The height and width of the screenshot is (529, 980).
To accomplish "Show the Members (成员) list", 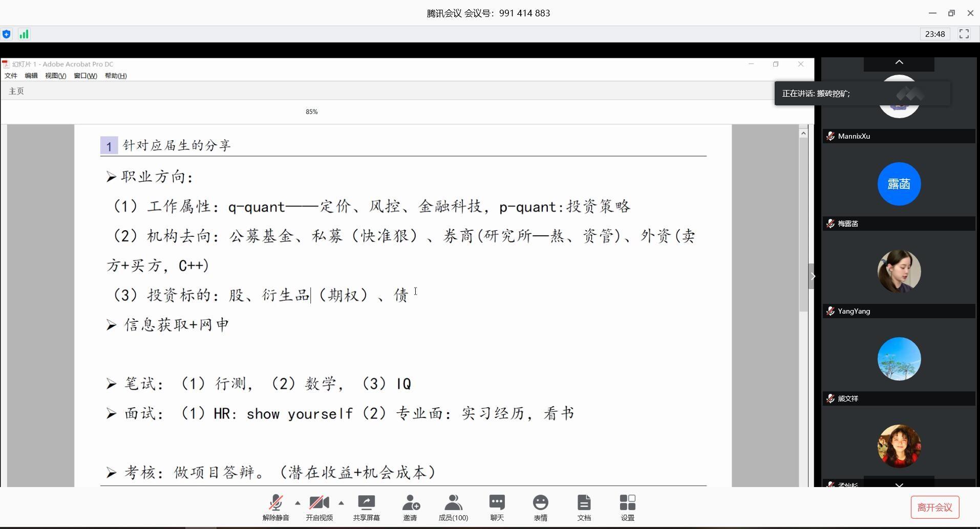I will tap(453, 508).
